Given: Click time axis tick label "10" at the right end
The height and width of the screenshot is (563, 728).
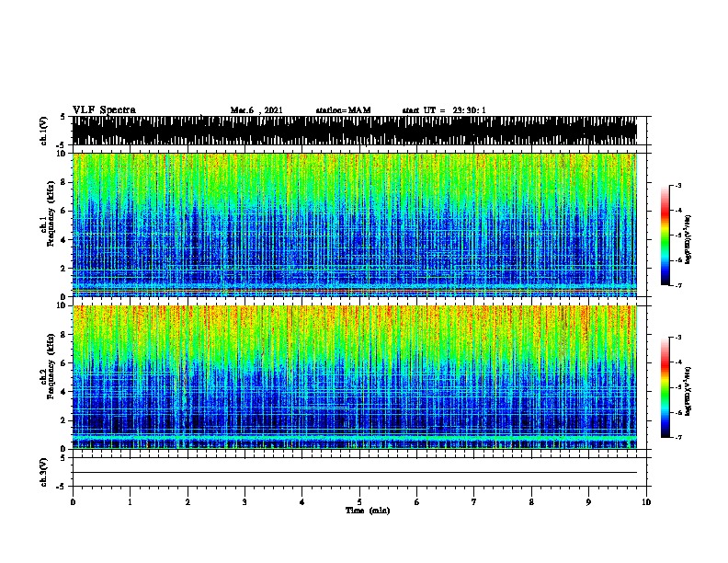Looking at the screenshot, I should tap(646, 502).
